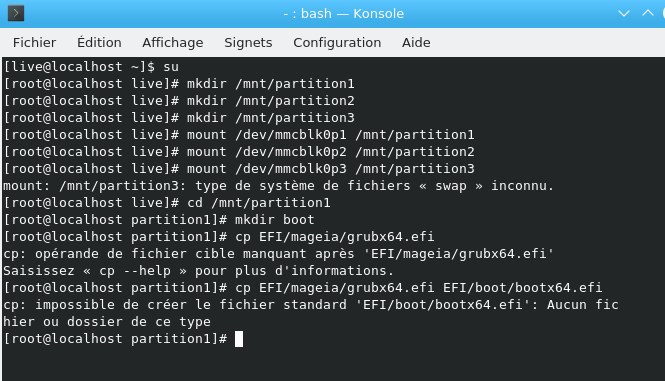Open the Configuration menu

[x=337, y=42]
